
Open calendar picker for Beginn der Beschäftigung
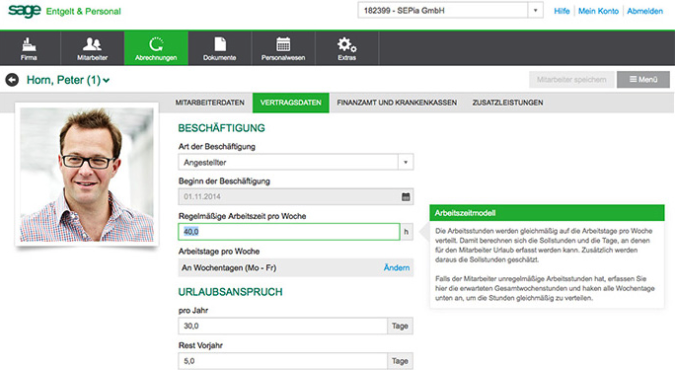(406, 197)
